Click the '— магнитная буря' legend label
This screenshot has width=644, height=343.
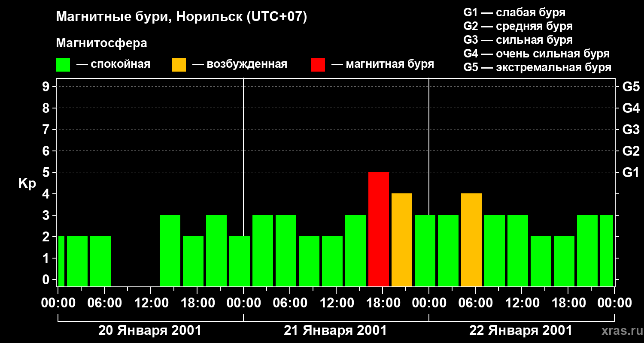point(383,64)
